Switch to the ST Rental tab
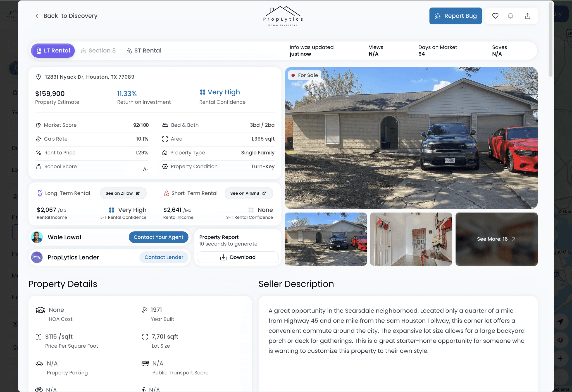Viewport: 572px width, 392px height. (144, 50)
